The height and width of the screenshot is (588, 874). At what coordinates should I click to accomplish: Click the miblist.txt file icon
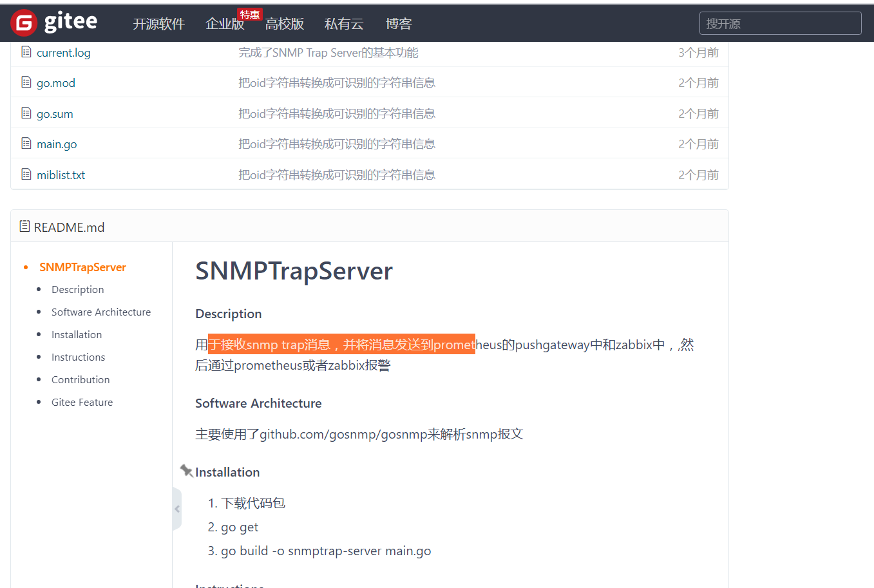point(26,175)
